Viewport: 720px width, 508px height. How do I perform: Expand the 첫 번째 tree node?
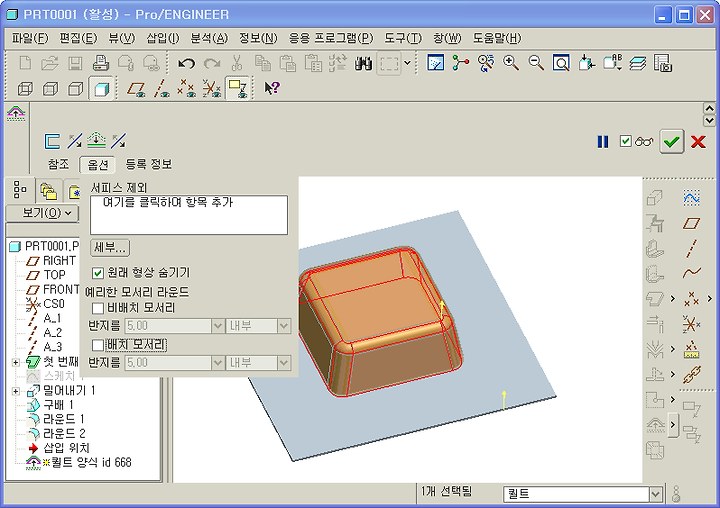coord(16,362)
